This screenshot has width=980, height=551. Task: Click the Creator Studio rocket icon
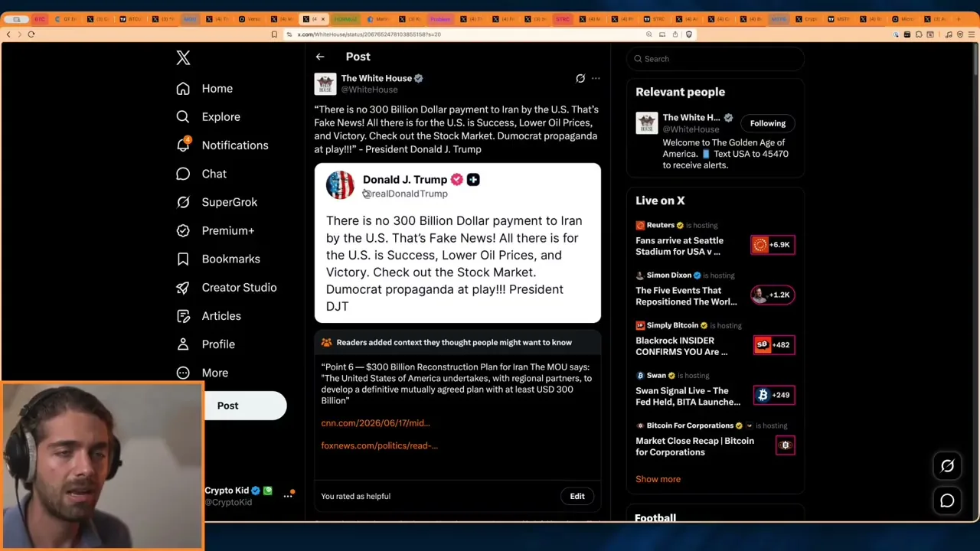coord(183,287)
